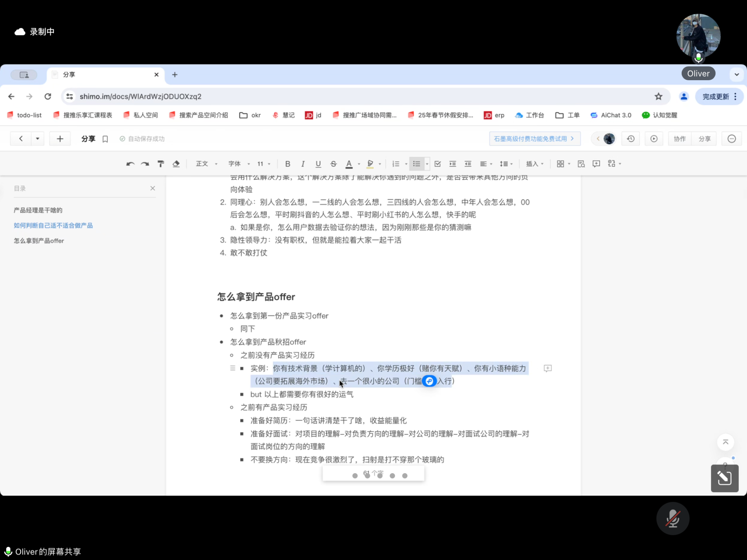Close the 目录 outline panel

click(152, 188)
